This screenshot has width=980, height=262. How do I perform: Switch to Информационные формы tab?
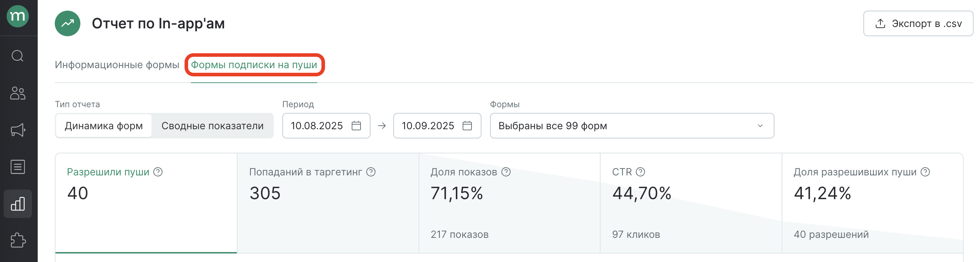[117, 65]
